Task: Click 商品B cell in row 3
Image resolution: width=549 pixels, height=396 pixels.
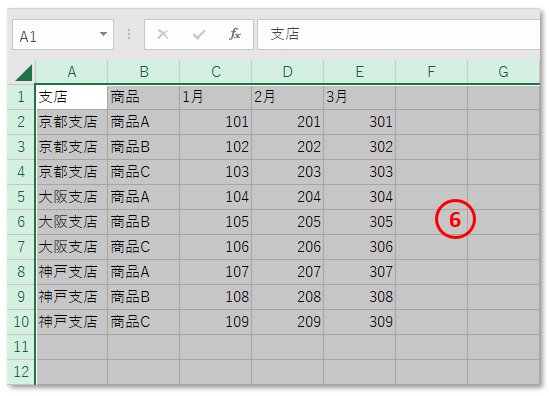Action: coord(144,147)
